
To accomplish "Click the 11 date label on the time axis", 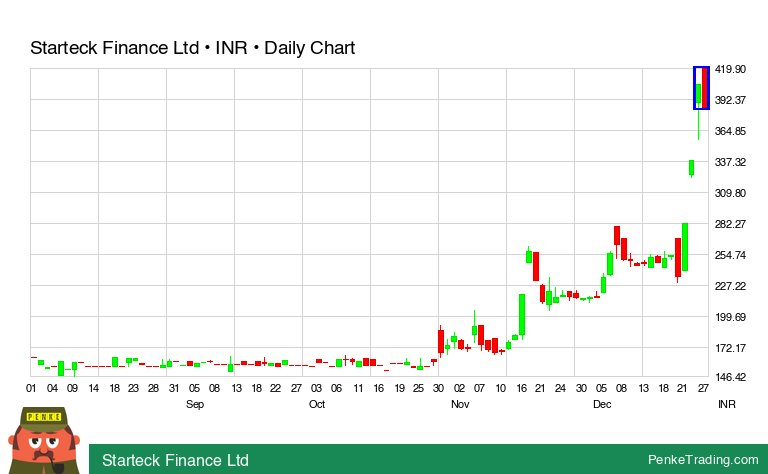I will click(x=358, y=388).
